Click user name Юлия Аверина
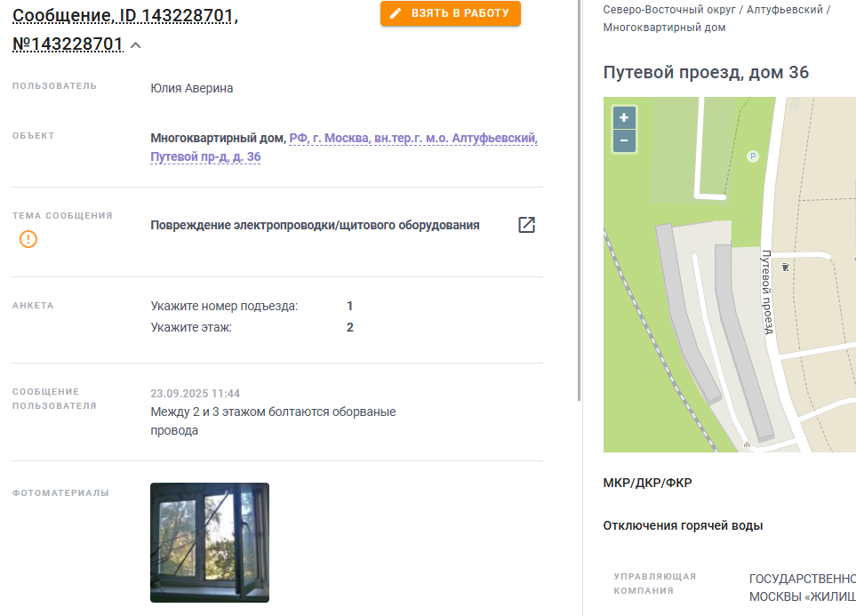 192,89
